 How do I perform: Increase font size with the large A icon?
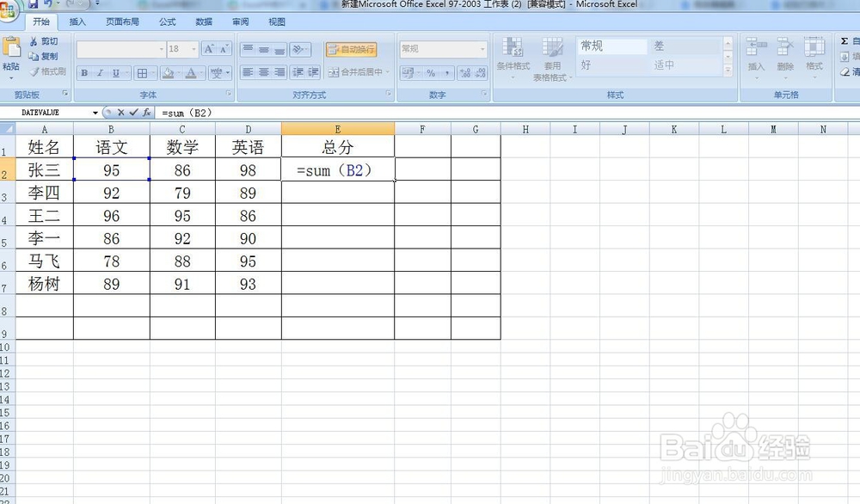pos(209,49)
